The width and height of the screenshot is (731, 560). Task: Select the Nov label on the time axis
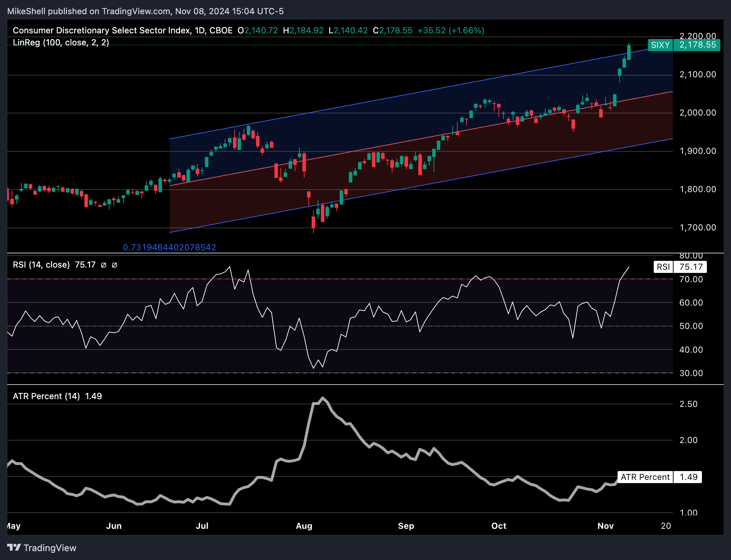(x=606, y=526)
